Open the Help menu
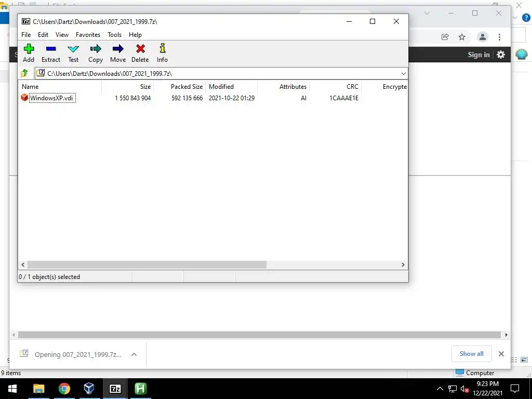 [x=135, y=35]
